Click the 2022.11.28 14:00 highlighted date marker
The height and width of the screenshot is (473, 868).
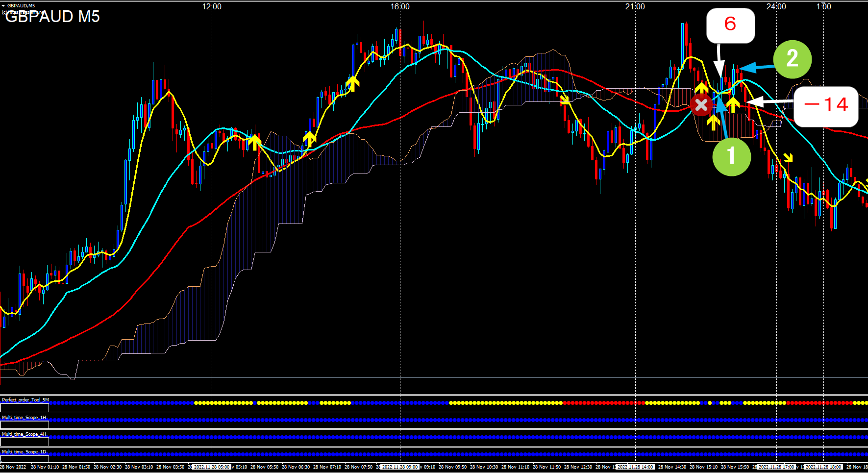635,467
